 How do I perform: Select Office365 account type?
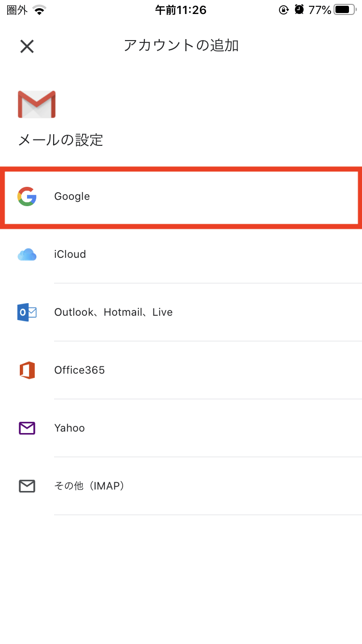coord(181,370)
